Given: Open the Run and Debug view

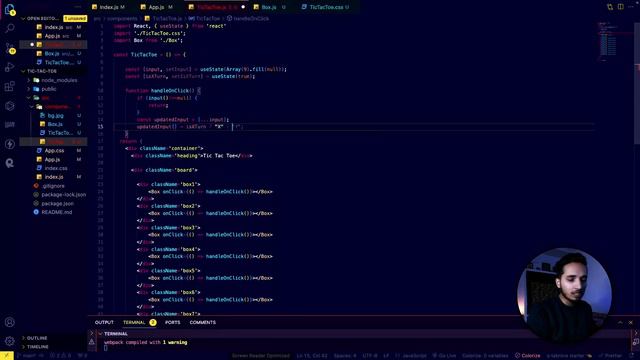Looking at the screenshot, I should (x=10, y=67).
